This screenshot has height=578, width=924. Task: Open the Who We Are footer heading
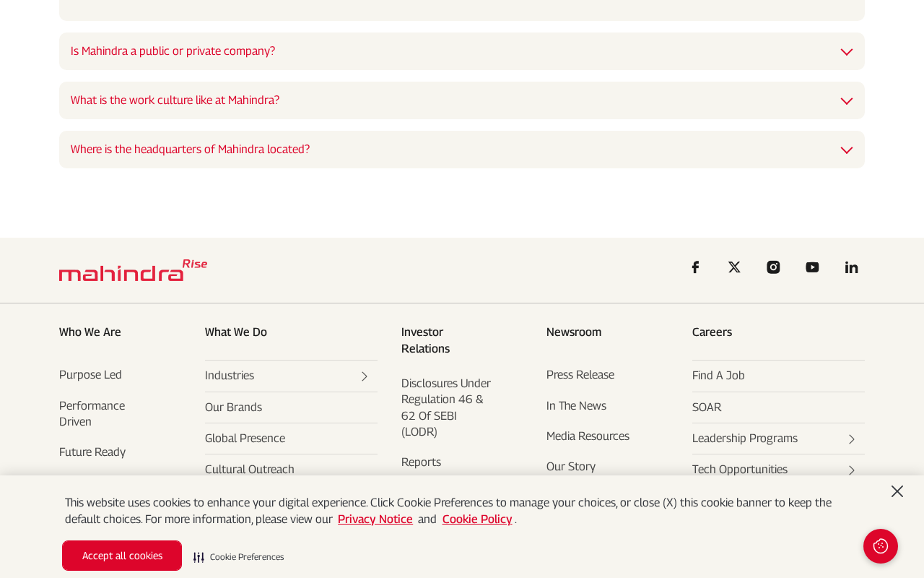[x=90, y=332]
